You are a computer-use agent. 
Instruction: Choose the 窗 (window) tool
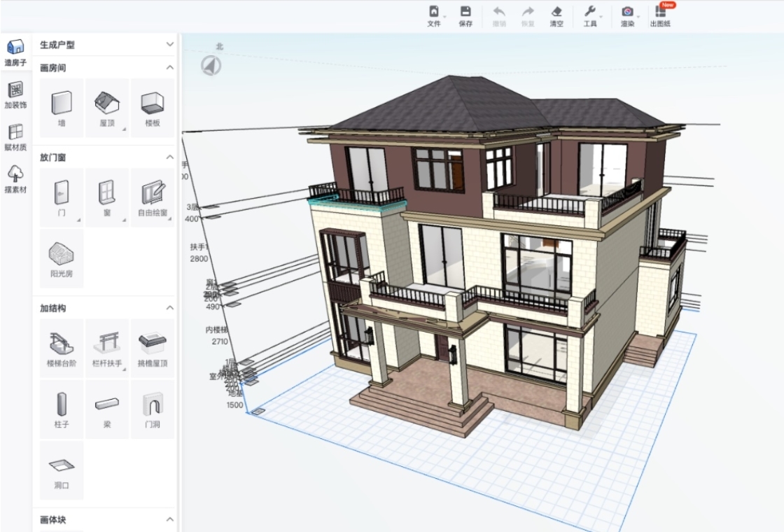point(106,197)
